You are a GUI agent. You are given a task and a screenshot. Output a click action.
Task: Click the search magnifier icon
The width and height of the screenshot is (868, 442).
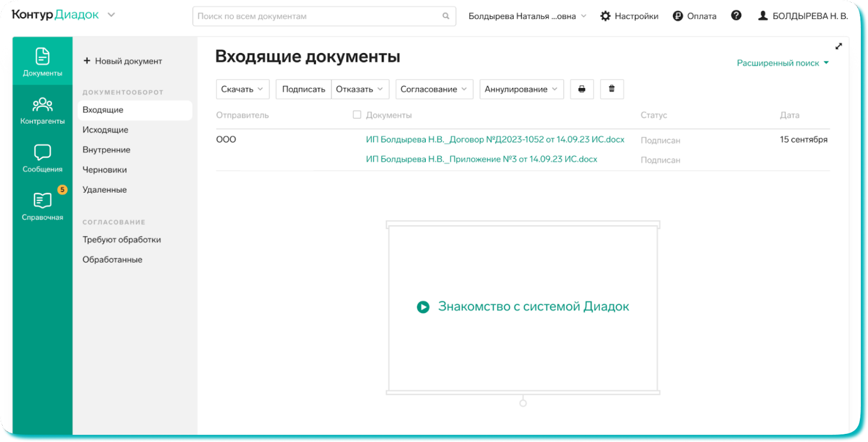(445, 16)
